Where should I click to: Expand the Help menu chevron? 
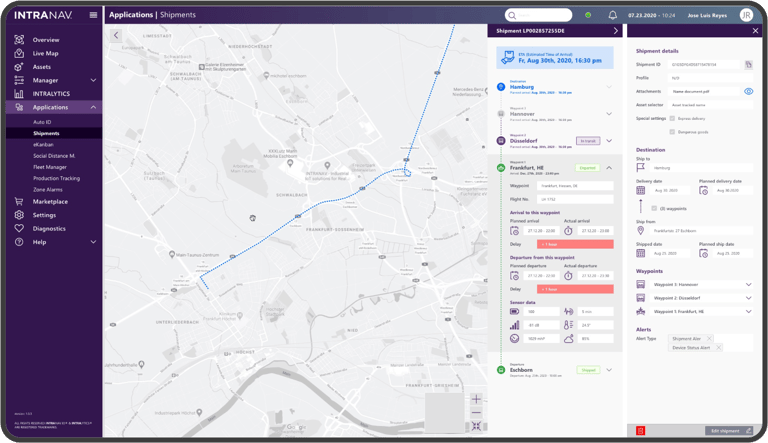click(x=93, y=242)
